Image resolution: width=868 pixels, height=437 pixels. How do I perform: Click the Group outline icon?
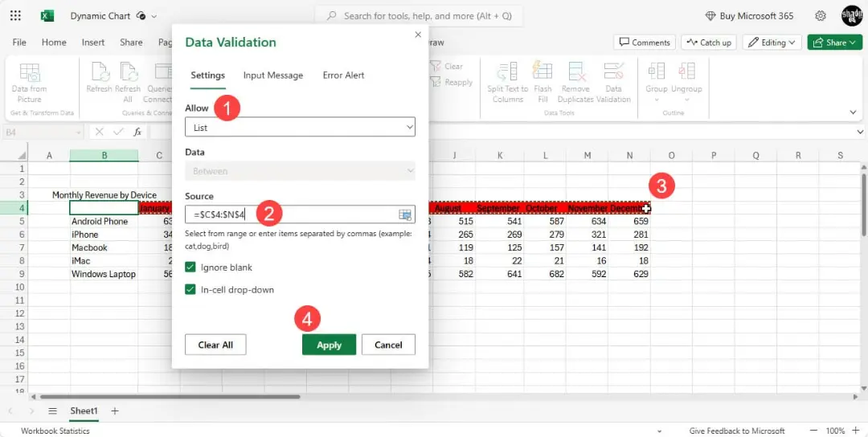[x=657, y=71]
